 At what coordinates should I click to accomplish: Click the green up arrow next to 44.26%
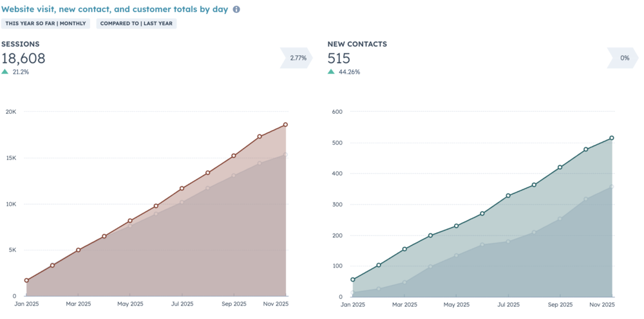331,72
